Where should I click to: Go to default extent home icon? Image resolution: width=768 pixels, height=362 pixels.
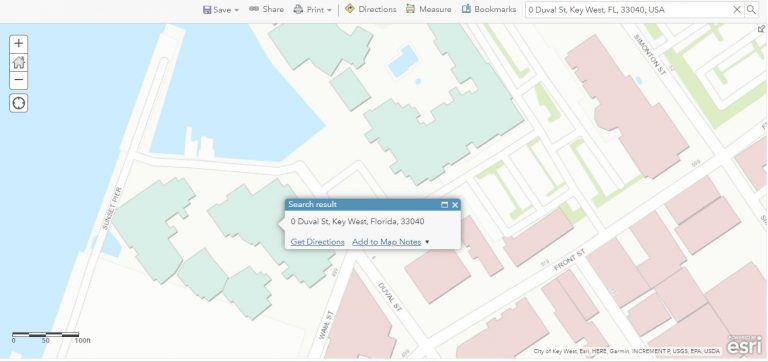coord(19,62)
